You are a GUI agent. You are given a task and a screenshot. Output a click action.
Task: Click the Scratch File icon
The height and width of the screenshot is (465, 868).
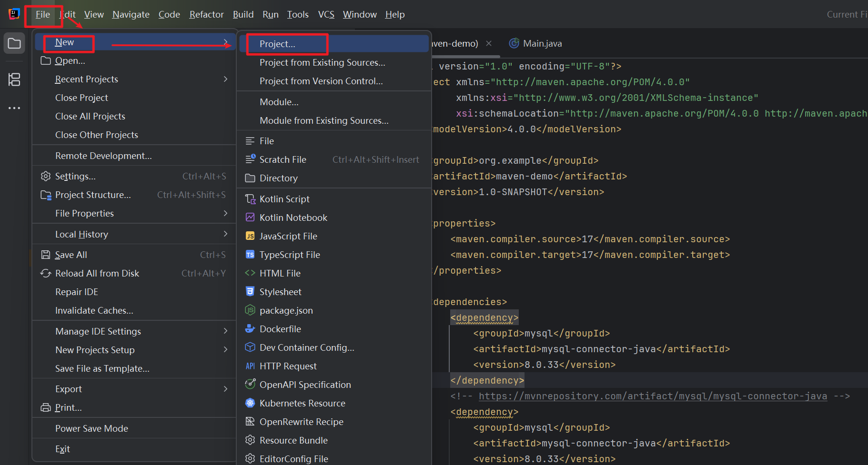250,159
